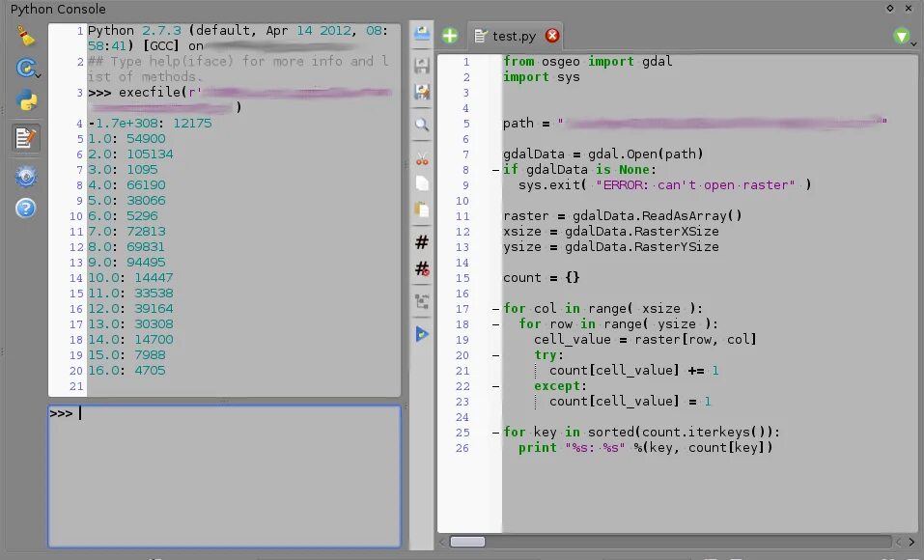Screen dimensions: 924x560
Task: Float the Python Console panel with diamond button
Action: pos(890,9)
